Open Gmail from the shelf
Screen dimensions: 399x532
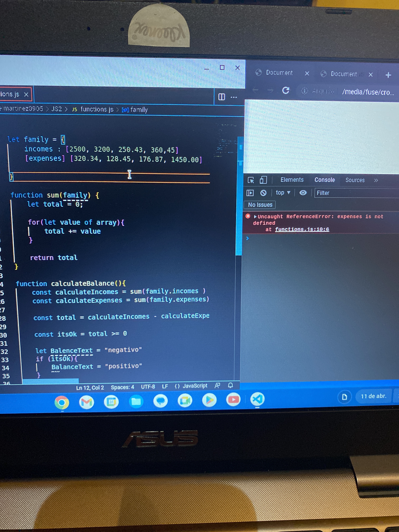coord(86,402)
